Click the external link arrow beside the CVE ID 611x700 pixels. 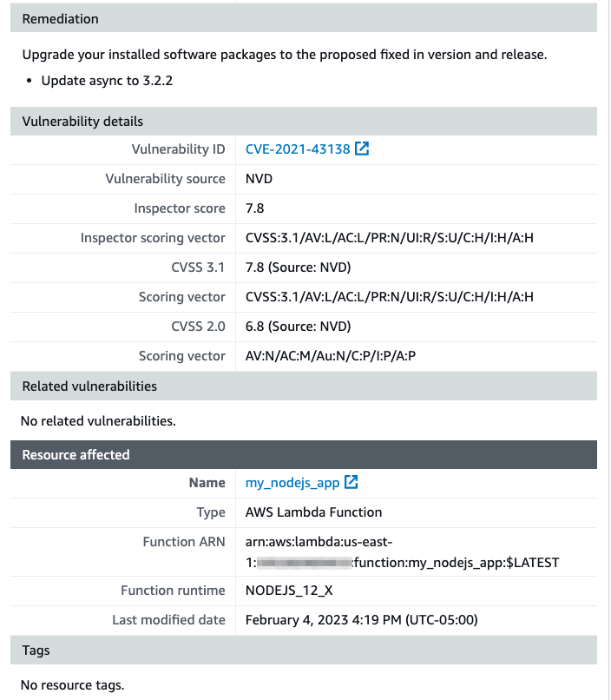[x=359, y=149]
